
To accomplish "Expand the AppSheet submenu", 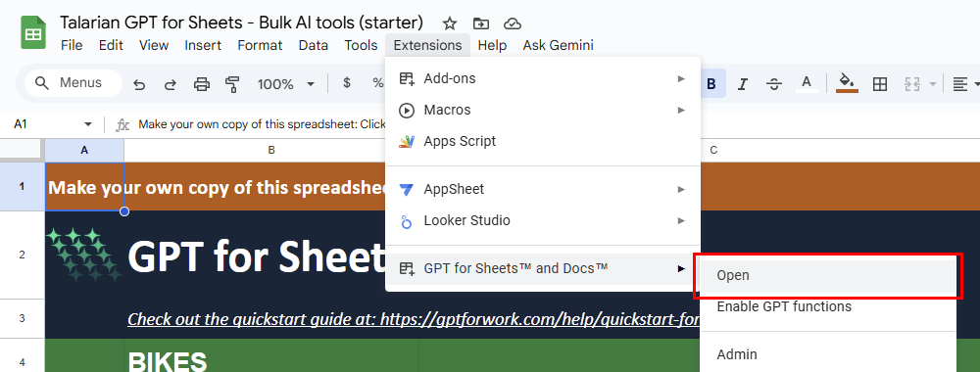I will click(543, 189).
